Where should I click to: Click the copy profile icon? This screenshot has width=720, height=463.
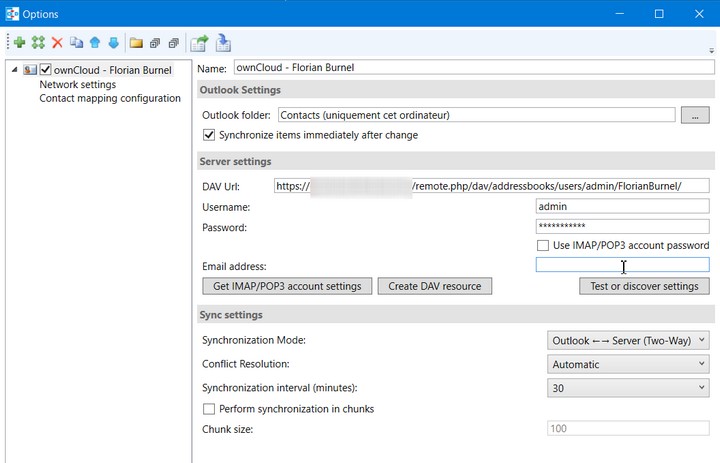pos(76,43)
